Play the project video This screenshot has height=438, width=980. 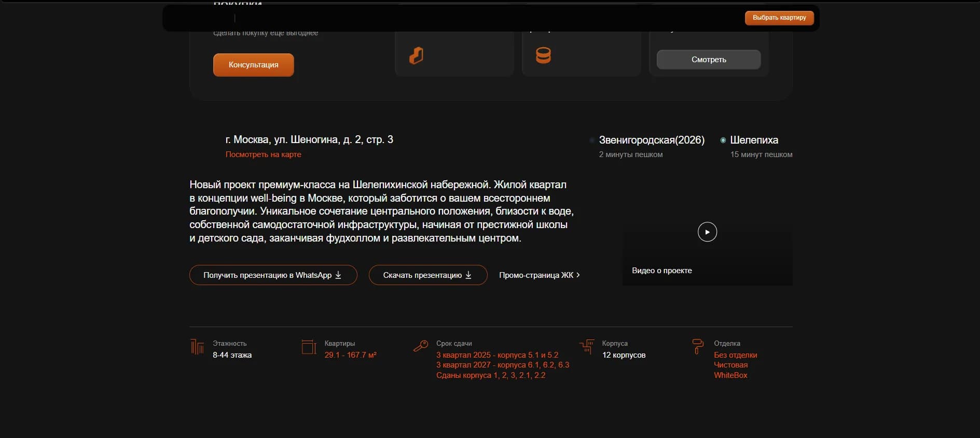pyautogui.click(x=707, y=232)
